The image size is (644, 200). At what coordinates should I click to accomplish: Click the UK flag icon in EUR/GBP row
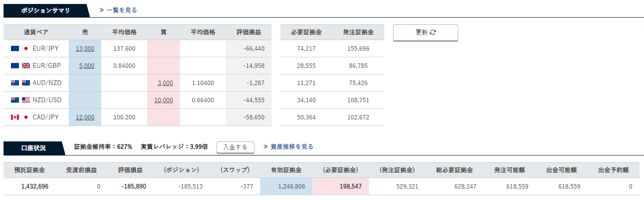(x=26, y=66)
